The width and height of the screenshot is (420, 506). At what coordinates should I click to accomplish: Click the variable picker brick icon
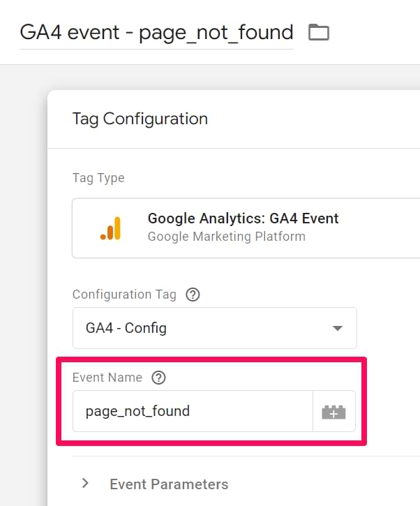click(334, 412)
